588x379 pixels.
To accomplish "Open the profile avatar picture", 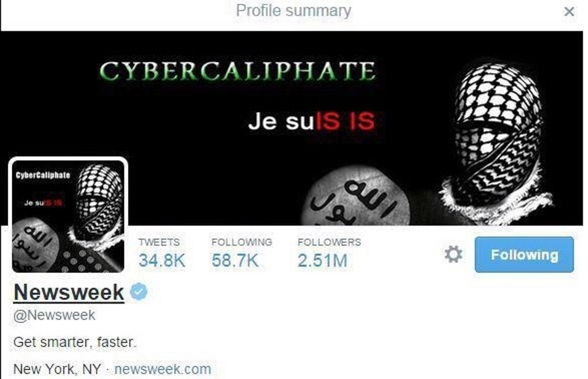I will [68, 216].
